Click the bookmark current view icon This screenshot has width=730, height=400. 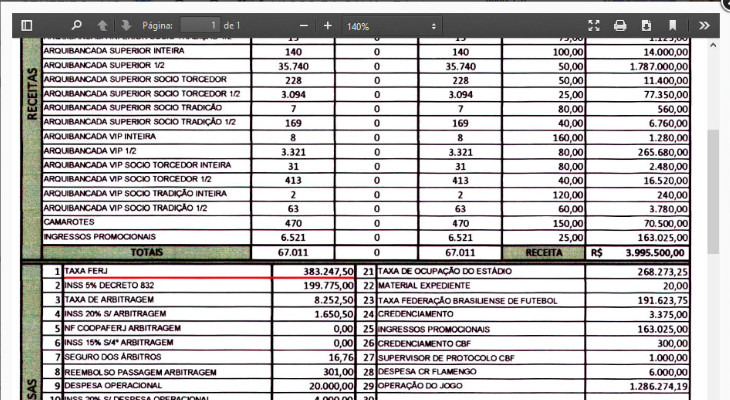[x=673, y=24]
